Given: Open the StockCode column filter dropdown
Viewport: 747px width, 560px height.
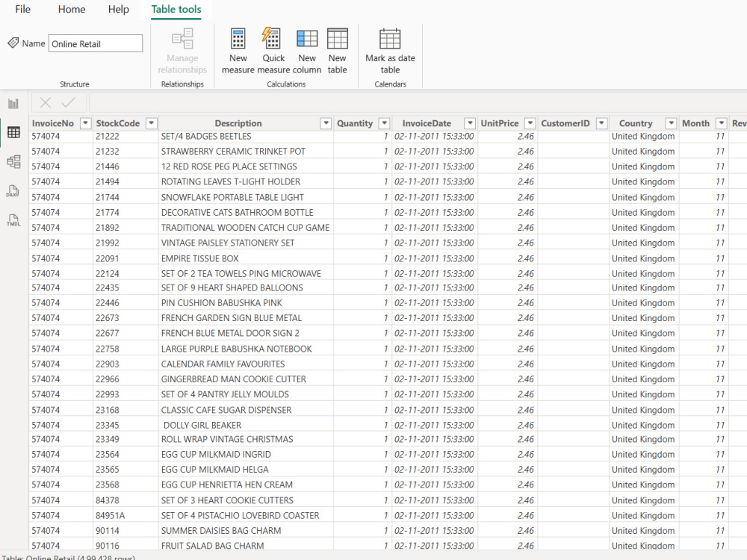Looking at the screenshot, I should [151, 123].
